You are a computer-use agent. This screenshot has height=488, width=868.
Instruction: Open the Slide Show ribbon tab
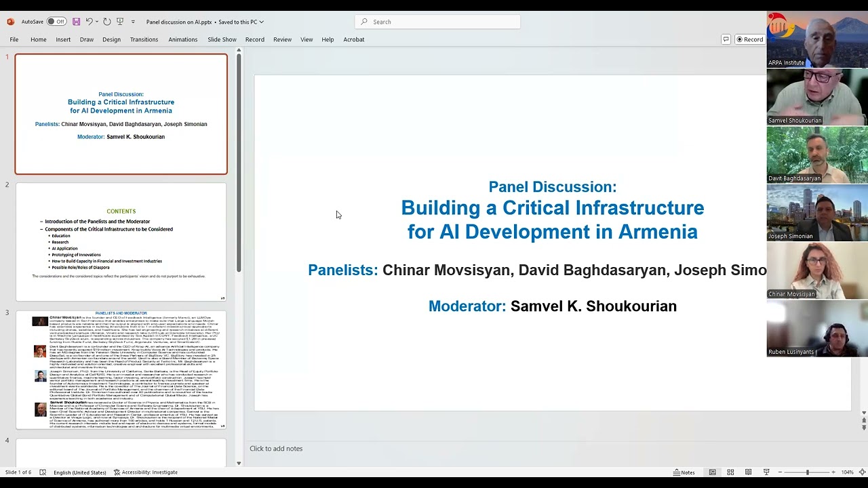tap(222, 39)
